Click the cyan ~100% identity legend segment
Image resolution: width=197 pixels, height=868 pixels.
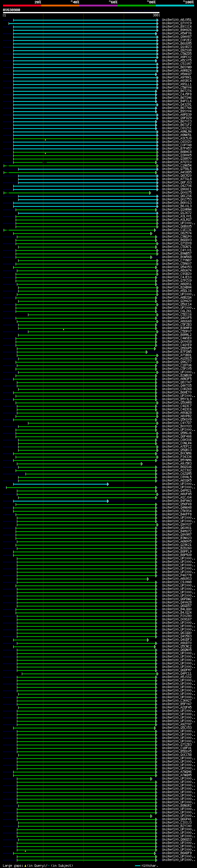(x=175, y=6)
